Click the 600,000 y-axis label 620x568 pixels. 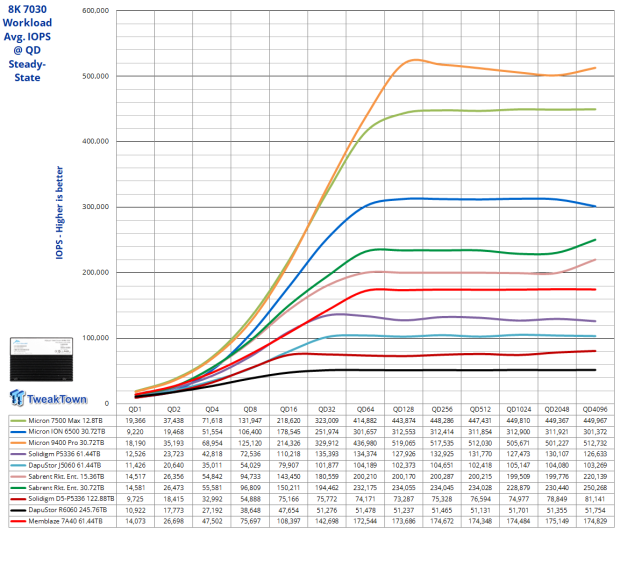click(96, 11)
